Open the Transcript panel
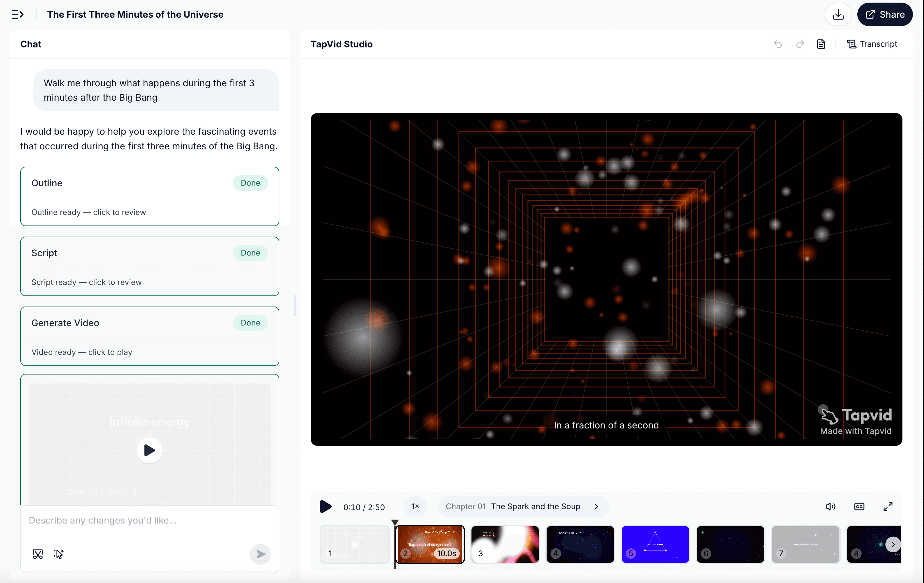This screenshot has height=583, width=924. point(872,44)
